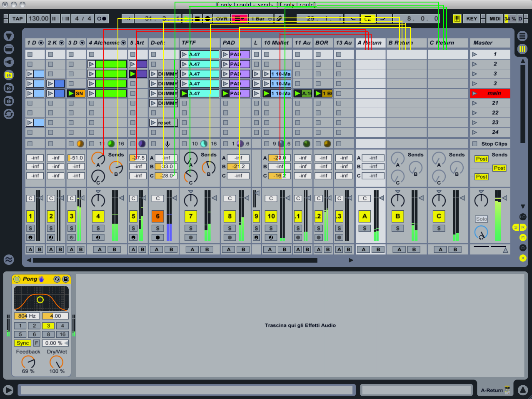Click Pong hot-swap preset button
The height and width of the screenshot is (399, 532).
tap(57, 279)
